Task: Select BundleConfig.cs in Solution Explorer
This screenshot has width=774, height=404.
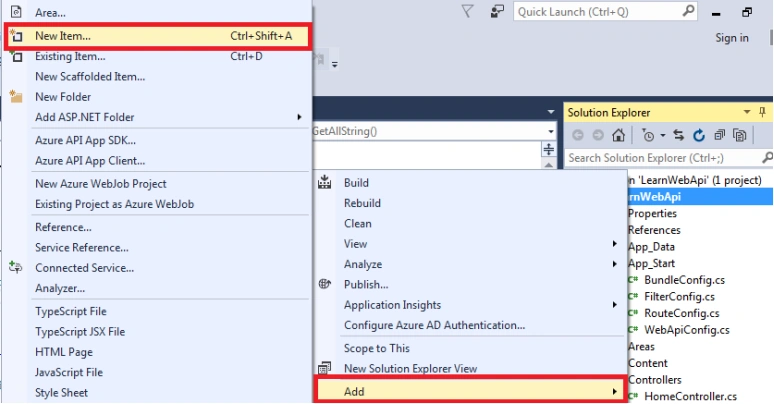Action: (x=684, y=280)
